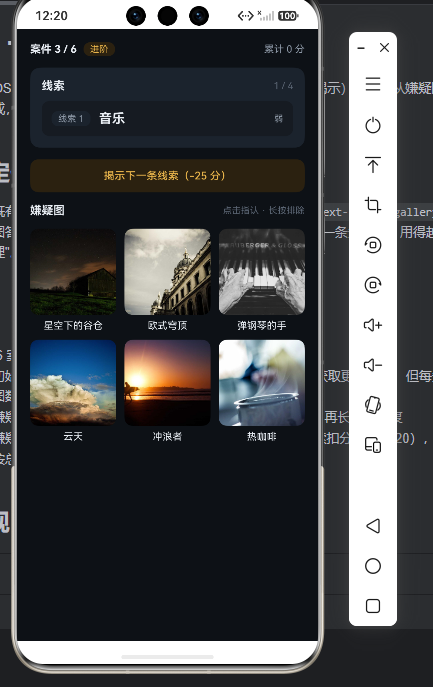Decrease volume with speaker minus icon
433x687 pixels.
click(x=373, y=365)
